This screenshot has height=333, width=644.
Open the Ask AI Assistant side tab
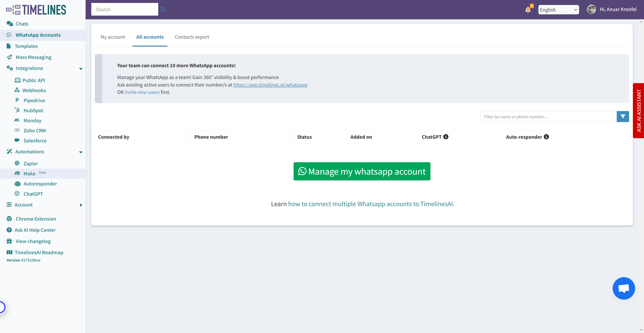point(639,111)
